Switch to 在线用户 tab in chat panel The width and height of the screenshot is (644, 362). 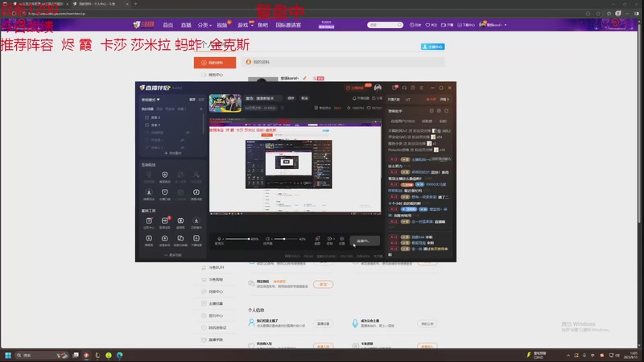point(402,121)
